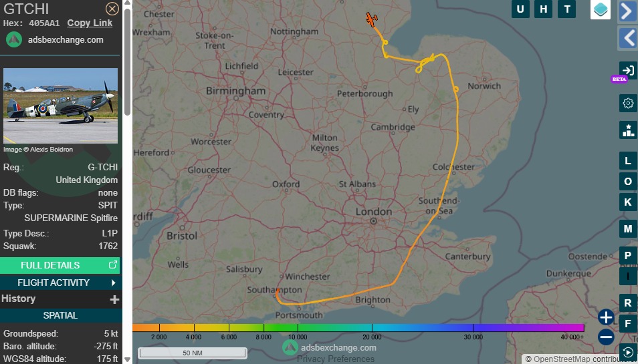Click the altitude color scale bar
The height and width of the screenshot is (364, 638).
pos(358,327)
